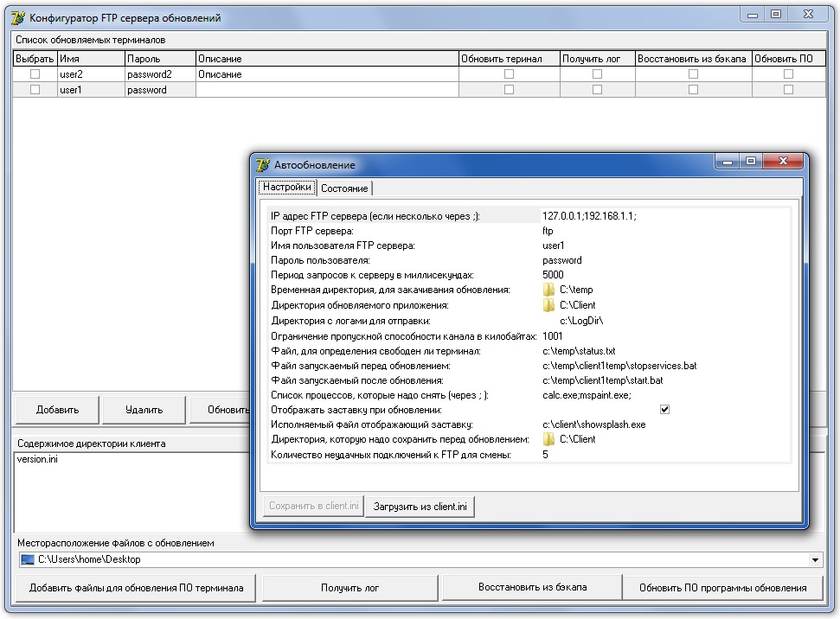Screen dimensions: 840x619
Task: Open the update files location dropdown
Action: point(815,560)
